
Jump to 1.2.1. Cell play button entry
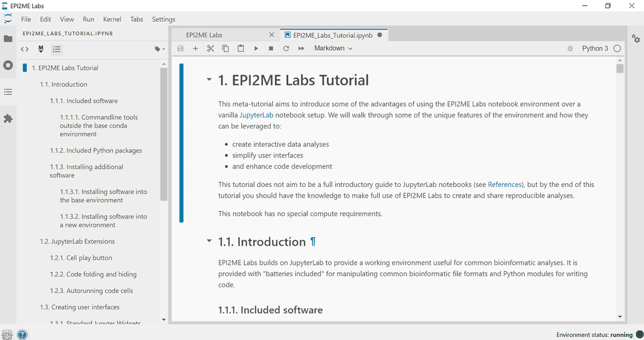point(81,258)
